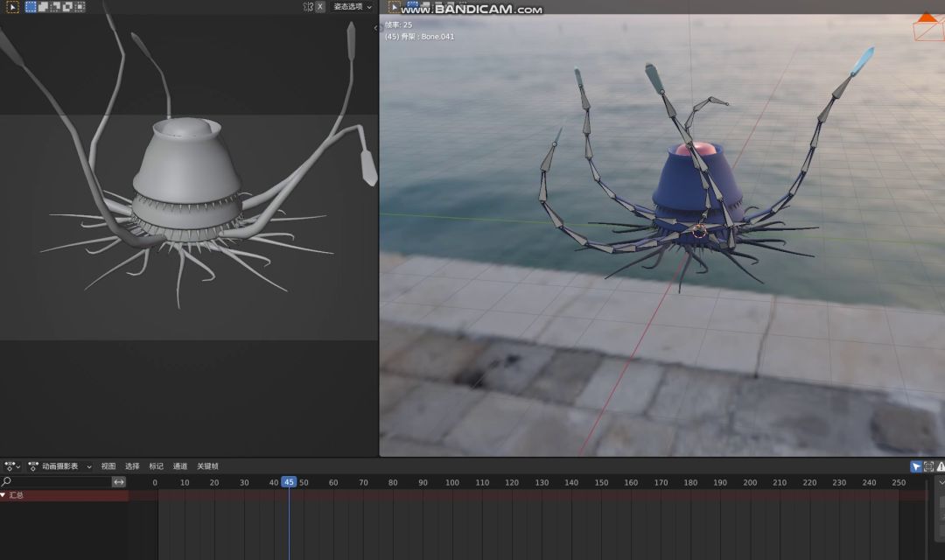
Task: Choose the 'subtract selection' mode icon
Action: click(55, 7)
